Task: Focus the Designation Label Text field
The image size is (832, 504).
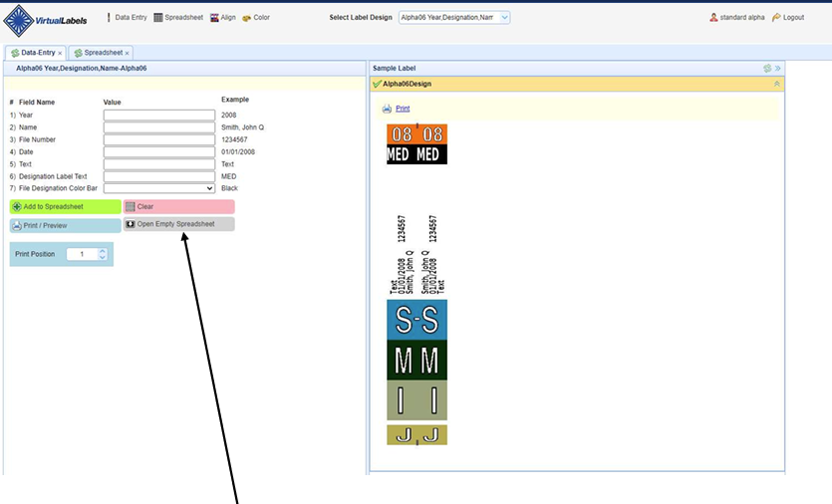Action: [x=159, y=176]
